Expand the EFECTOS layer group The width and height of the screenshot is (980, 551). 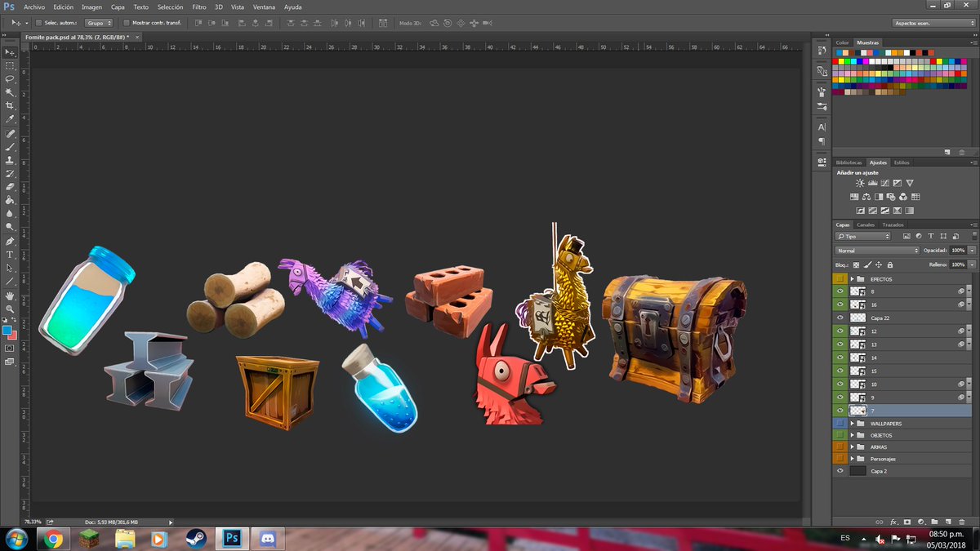tap(852, 279)
